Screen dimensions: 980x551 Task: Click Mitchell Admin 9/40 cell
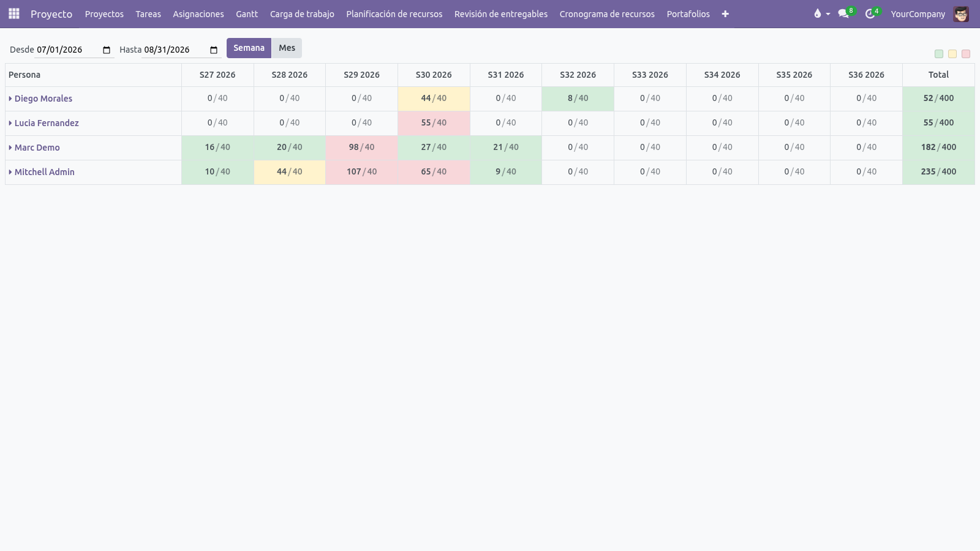coord(506,172)
